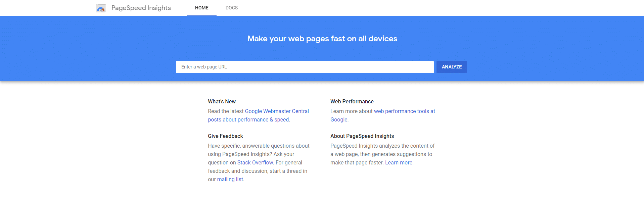The height and width of the screenshot is (201, 644).
Task: Click the Make your web pages fast headline
Action: click(x=322, y=39)
